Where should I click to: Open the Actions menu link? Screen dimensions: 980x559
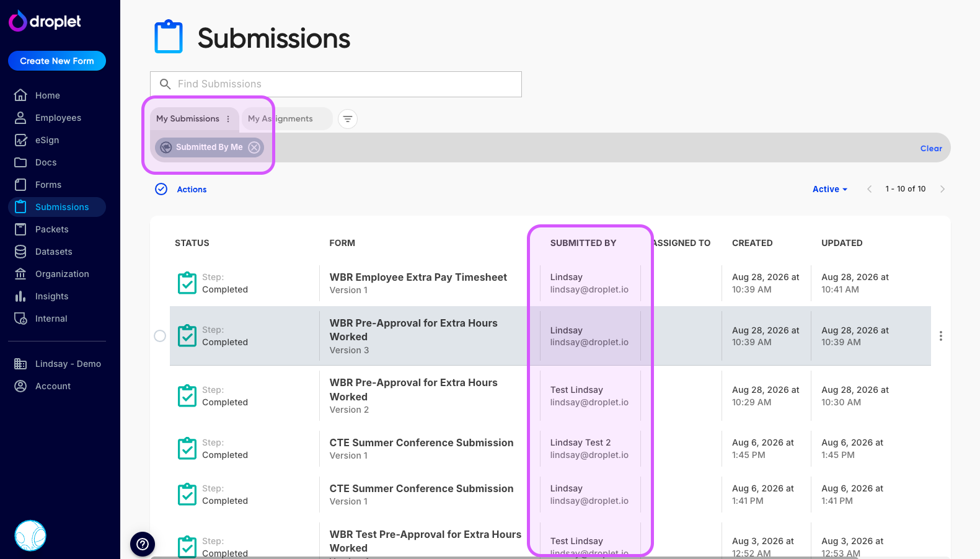click(x=192, y=190)
